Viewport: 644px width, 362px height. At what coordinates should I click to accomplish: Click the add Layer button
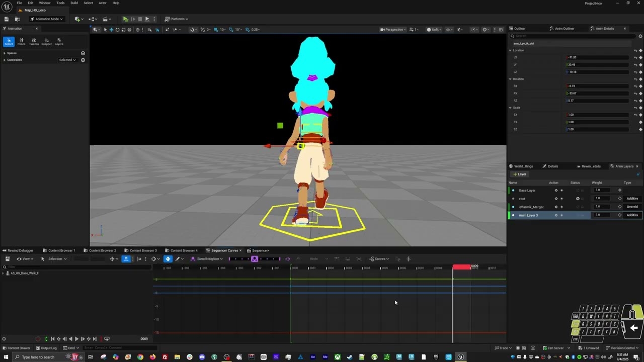[519, 174]
